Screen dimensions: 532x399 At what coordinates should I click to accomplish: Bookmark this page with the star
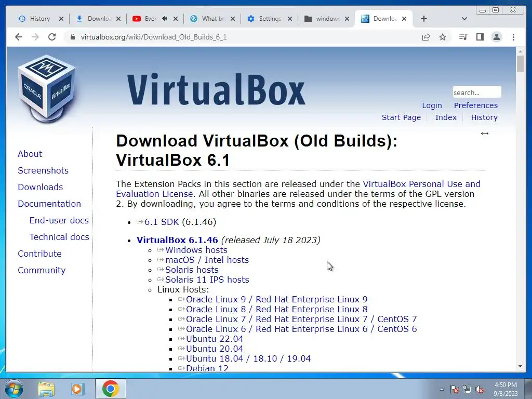(443, 37)
